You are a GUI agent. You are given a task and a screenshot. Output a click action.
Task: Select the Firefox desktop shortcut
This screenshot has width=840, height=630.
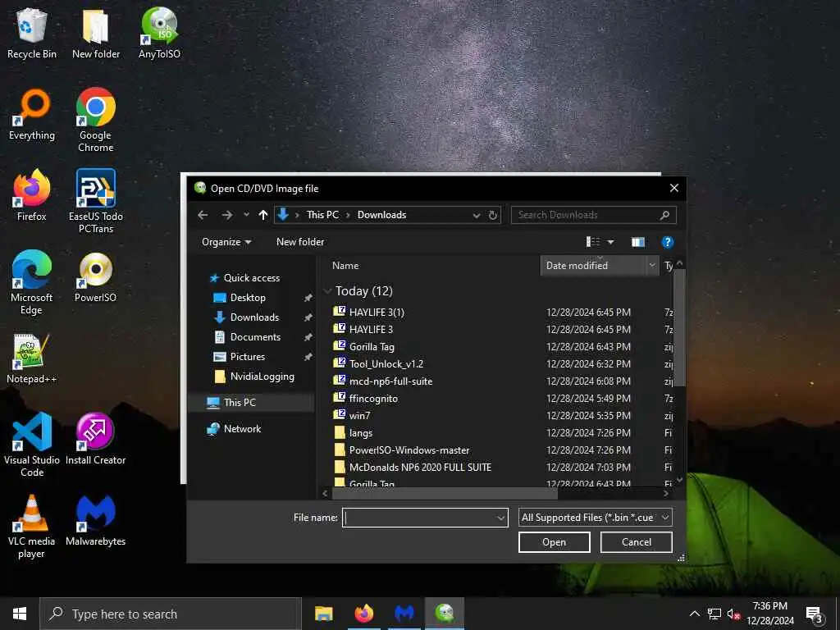(x=32, y=195)
